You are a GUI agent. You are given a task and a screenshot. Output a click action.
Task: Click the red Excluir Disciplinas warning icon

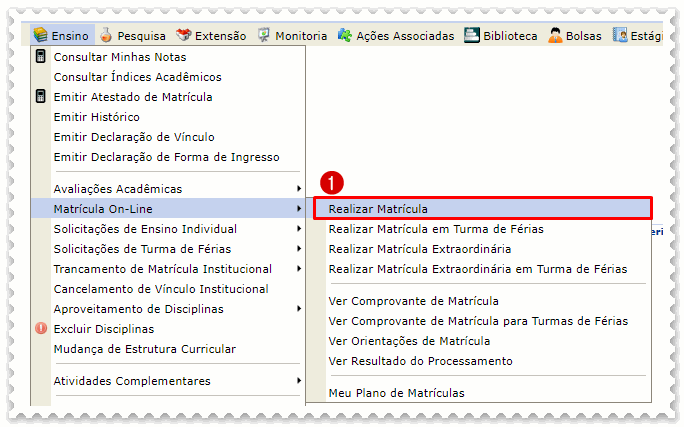pyautogui.click(x=41, y=328)
